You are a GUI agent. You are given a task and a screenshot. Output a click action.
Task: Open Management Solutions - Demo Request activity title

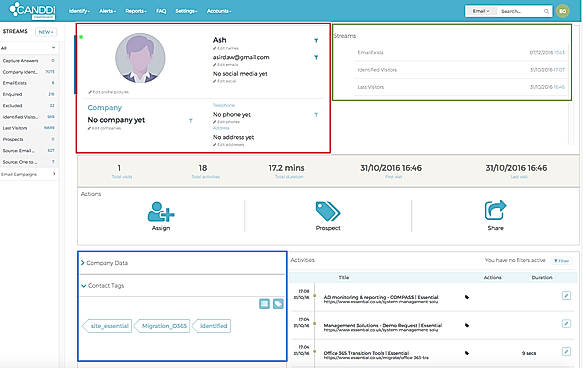tap(383, 325)
